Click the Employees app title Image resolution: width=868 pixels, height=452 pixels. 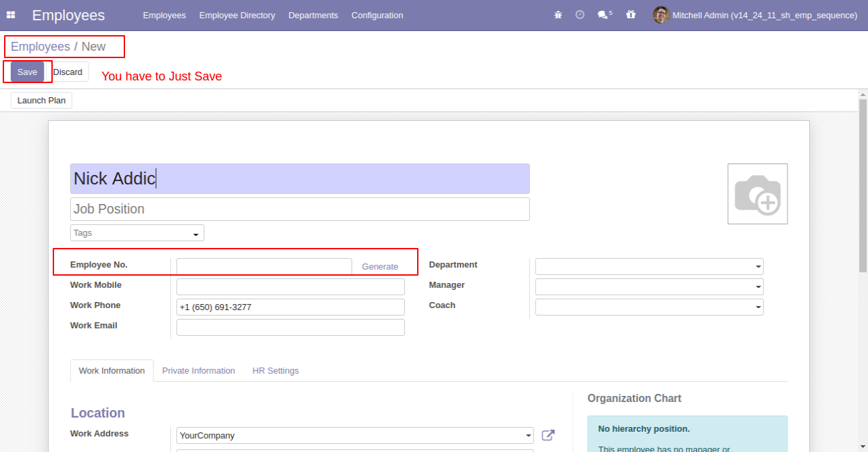[x=68, y=15]
